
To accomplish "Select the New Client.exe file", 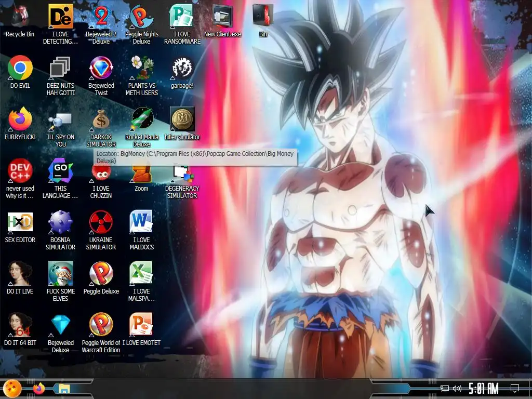I will pos(222,20).
